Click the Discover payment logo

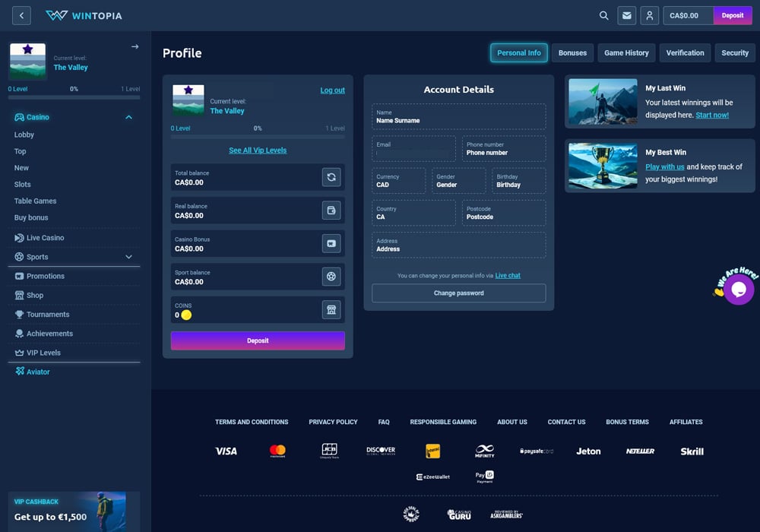pos(381,451)
